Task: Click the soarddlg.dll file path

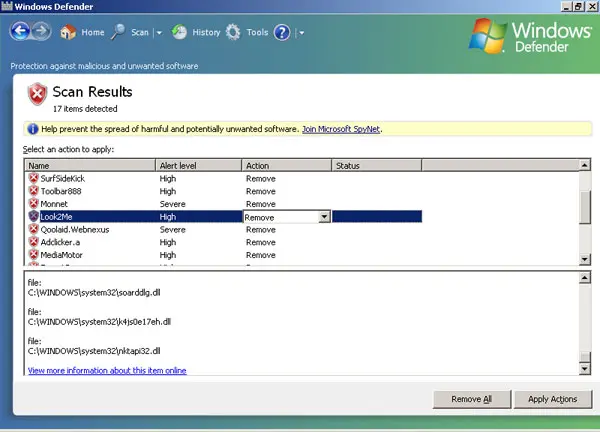Action: coord(94,293)
